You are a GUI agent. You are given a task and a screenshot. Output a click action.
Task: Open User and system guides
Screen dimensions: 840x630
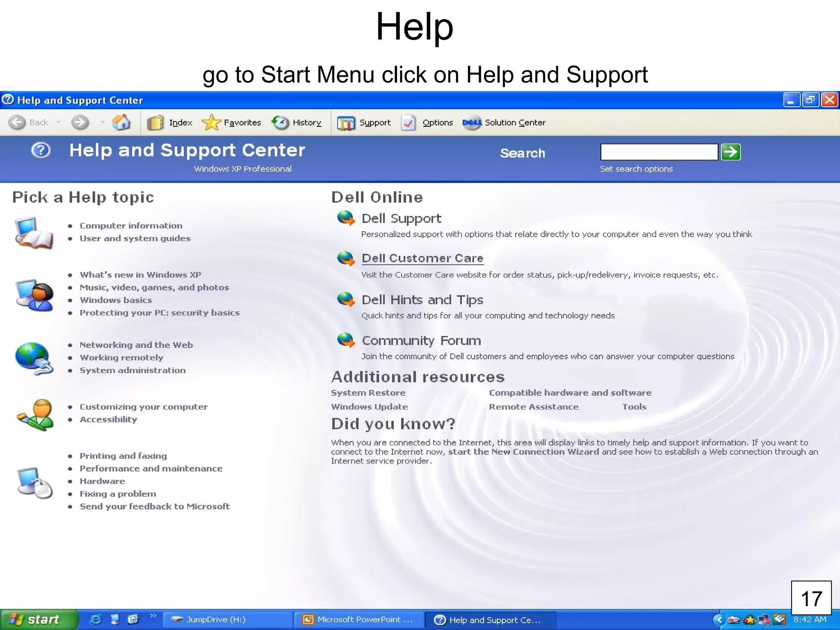tap(135, 238)
